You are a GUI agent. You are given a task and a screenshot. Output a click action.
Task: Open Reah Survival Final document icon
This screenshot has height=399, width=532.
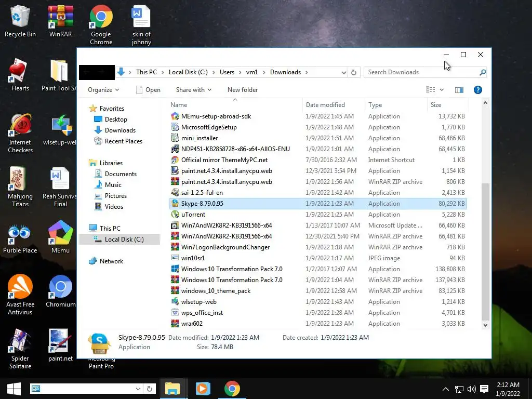pyautogui.click(x=60, y=187)
